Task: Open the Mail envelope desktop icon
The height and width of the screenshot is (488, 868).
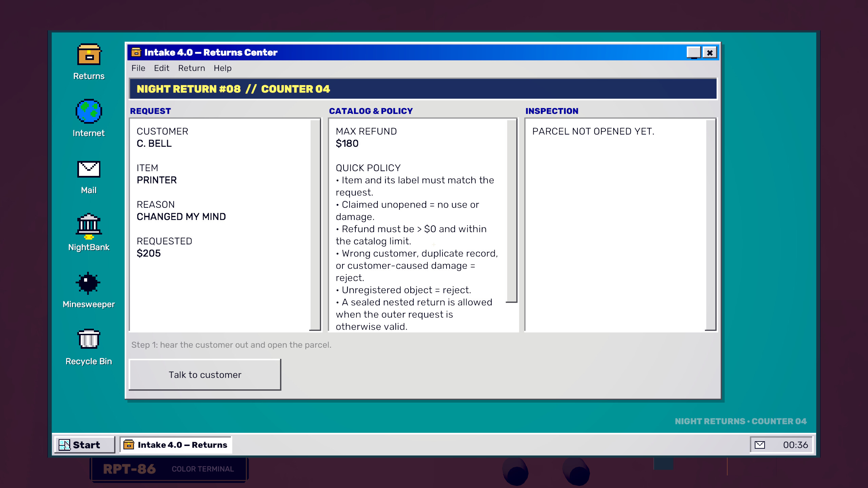Action: pos(88,177)
